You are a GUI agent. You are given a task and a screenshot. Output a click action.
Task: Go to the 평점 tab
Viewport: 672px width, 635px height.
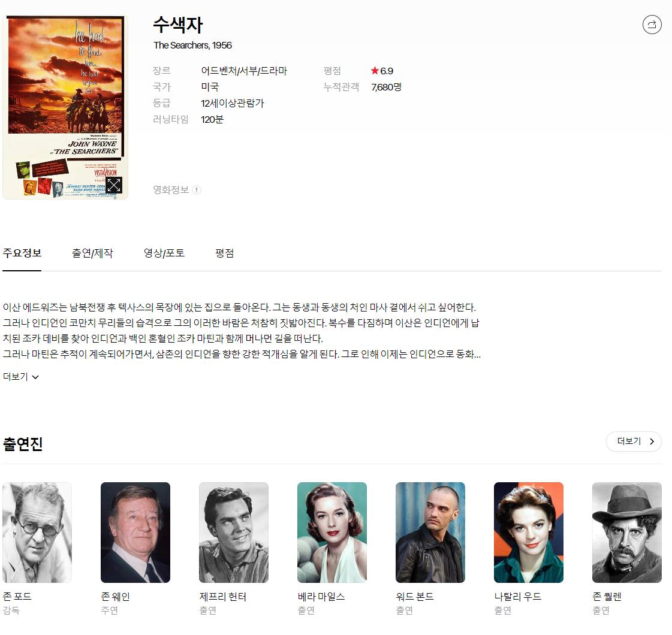click(x=224, y=253)
